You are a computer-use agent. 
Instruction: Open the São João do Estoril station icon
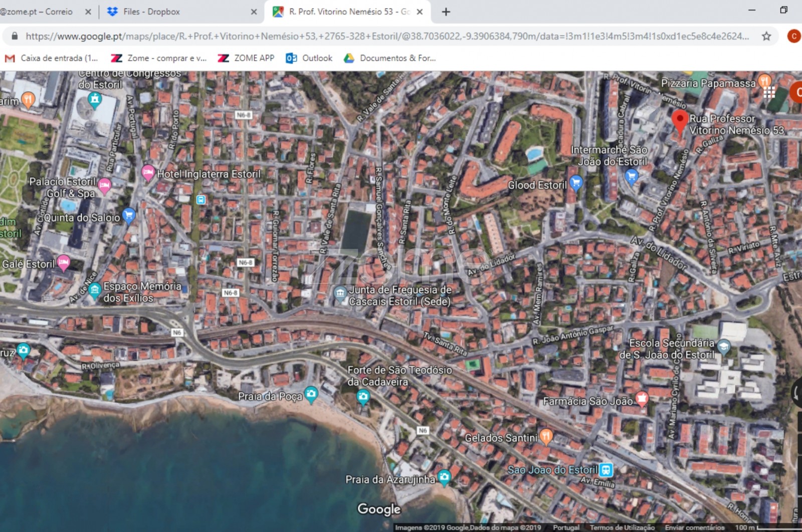point(606,470)
